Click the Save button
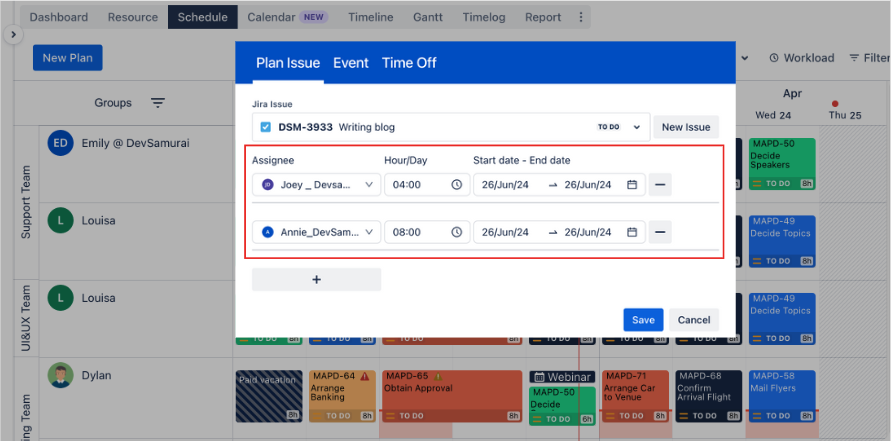Viewport: 891px width, 441px height. [x=643, y=320]
